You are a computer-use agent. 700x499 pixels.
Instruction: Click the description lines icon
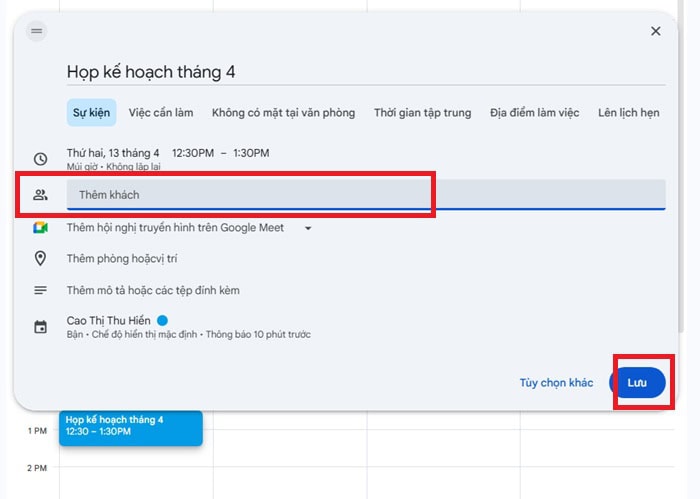coord(40,291)
